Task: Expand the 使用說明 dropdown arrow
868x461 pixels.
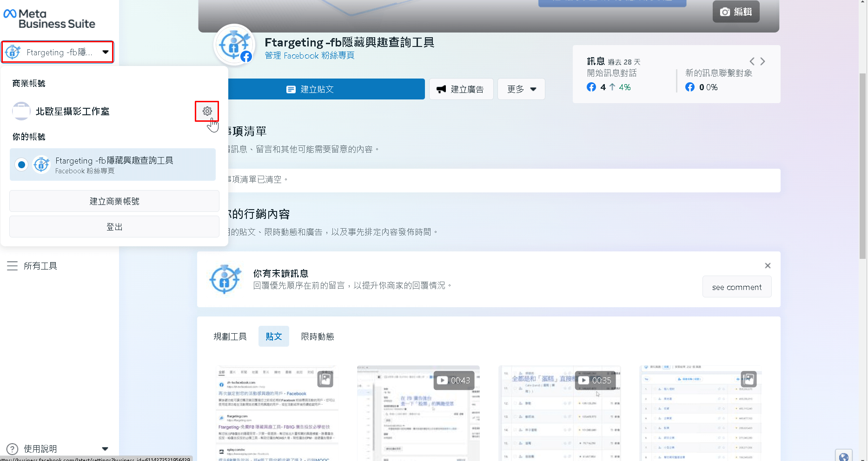Action: coord(105,449)
